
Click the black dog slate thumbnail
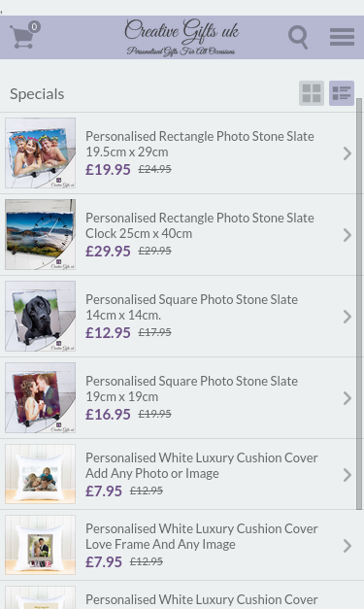pyautogui.click(x=41, y=316)
